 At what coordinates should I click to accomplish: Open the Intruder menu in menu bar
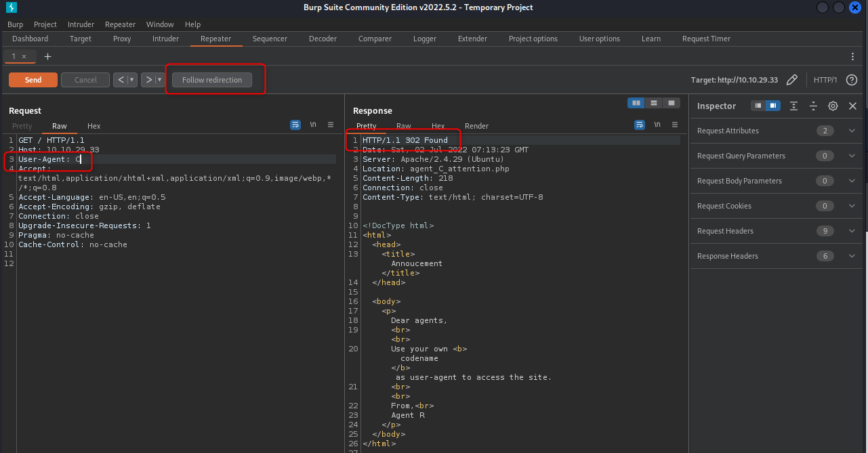tap(81, 24)
